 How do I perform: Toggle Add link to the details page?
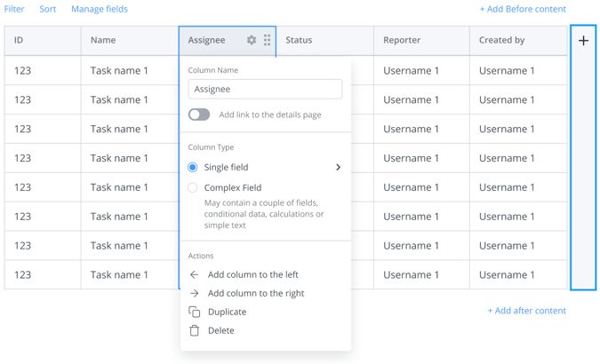tap(199, 115)
